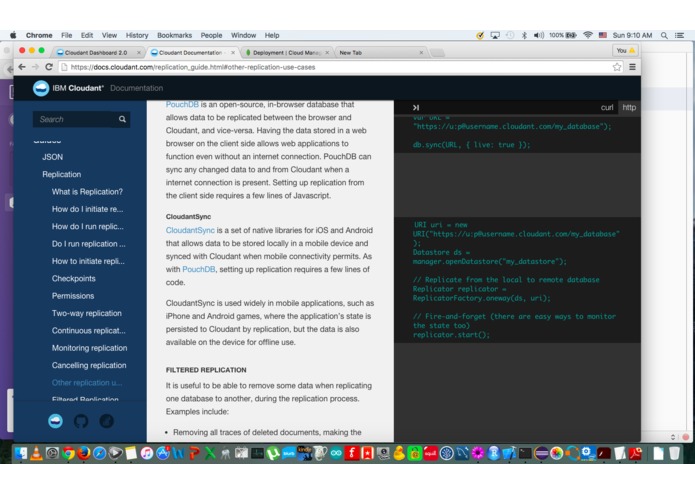
Task: Click the date and time in menu bar
Action: coord(632,35)
